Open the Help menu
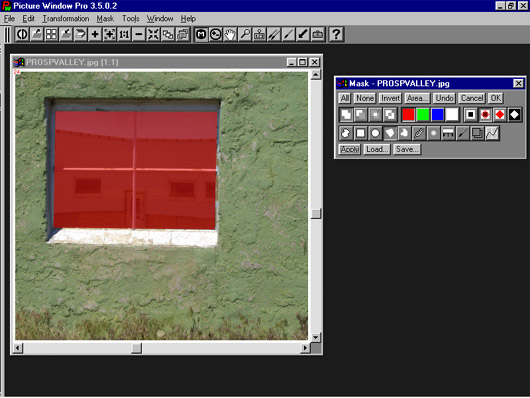 (188, 19)
